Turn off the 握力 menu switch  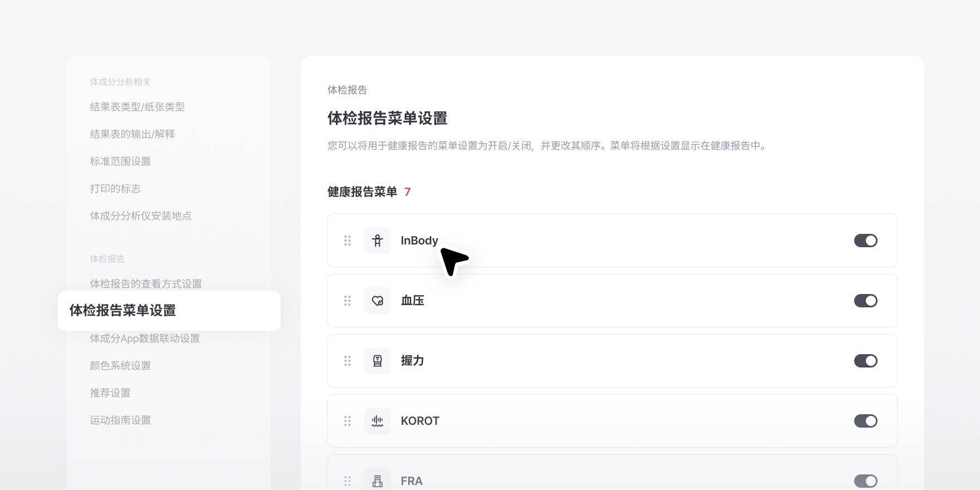pyautogui.click(x=866, y=361)
